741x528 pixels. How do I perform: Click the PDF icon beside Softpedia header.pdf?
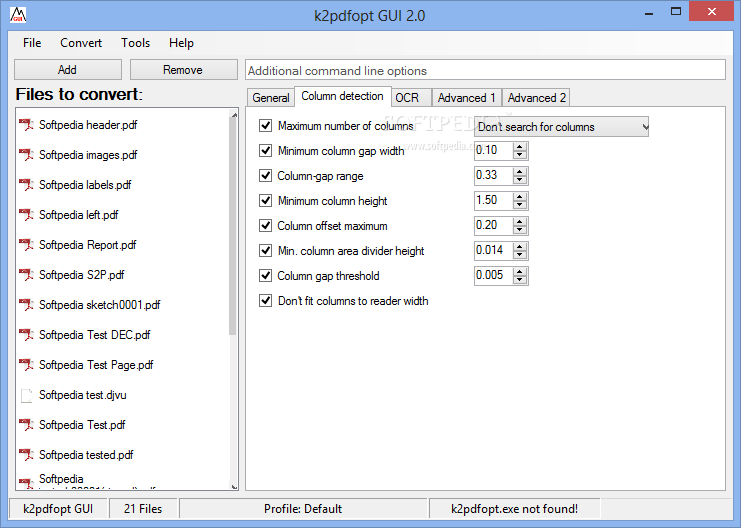26,125
